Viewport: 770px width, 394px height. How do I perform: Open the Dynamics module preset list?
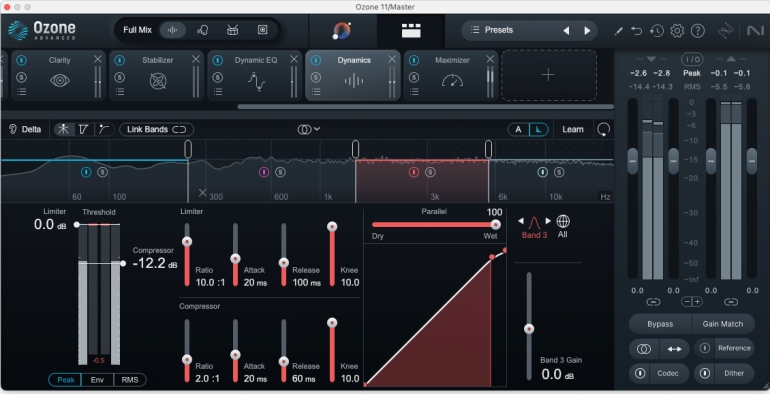coord(316,91)
